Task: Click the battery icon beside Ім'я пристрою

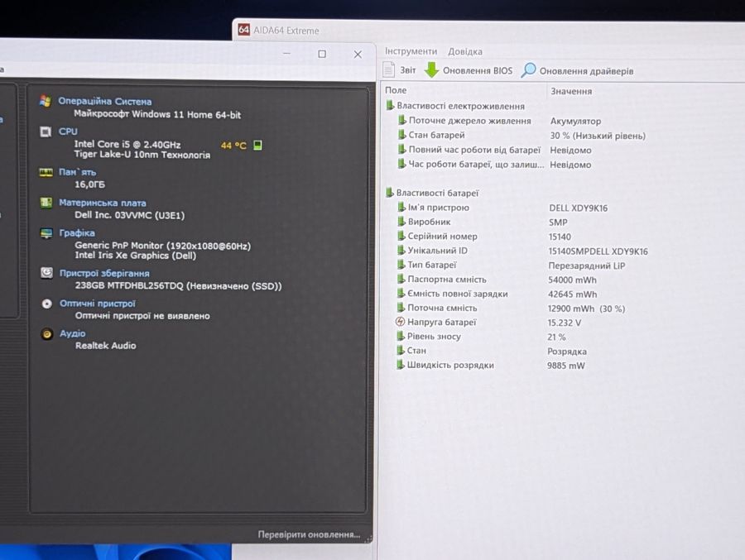Action: [x=401, y=207]
